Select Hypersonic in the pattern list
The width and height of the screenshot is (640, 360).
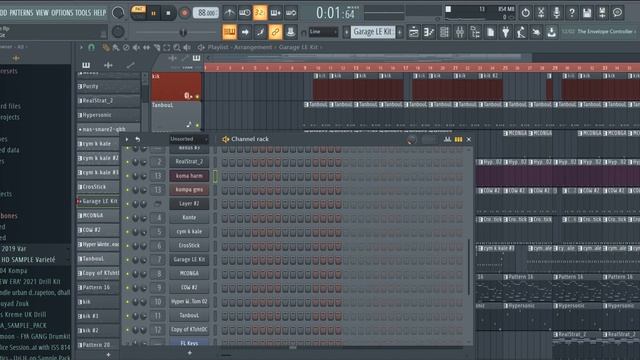109,115
